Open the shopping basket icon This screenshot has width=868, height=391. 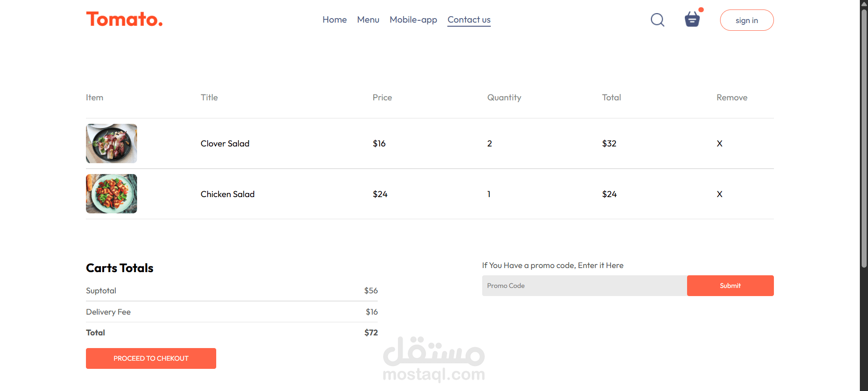coord(692,20)
